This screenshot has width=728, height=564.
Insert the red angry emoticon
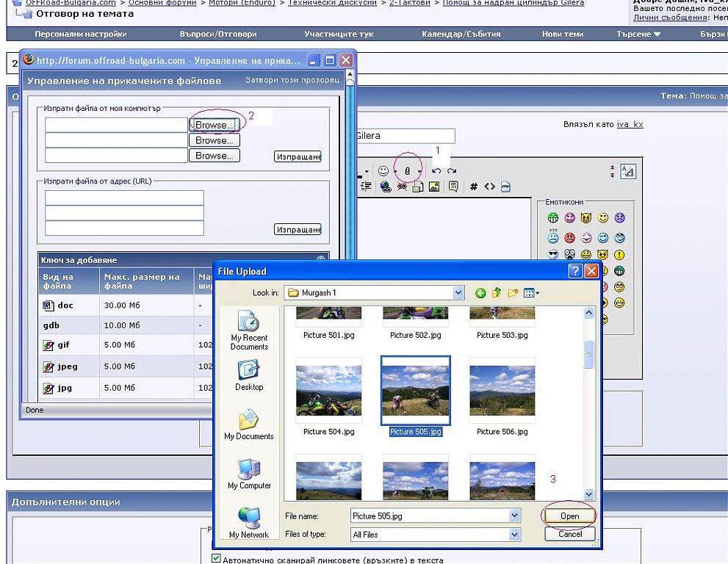569,238
